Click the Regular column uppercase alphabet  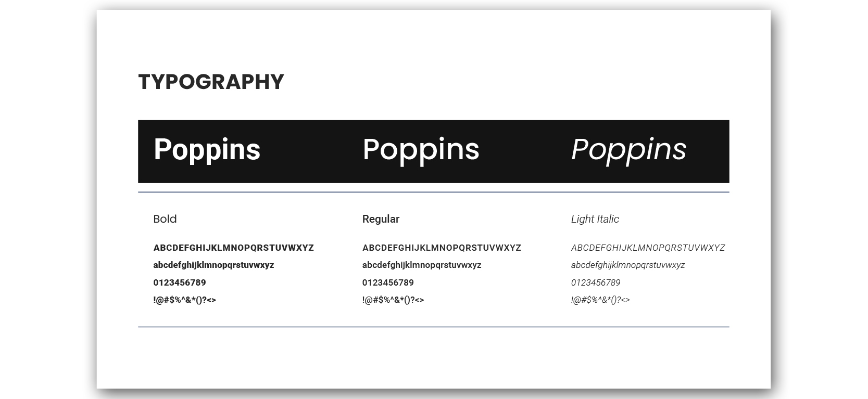click(442, 248)
